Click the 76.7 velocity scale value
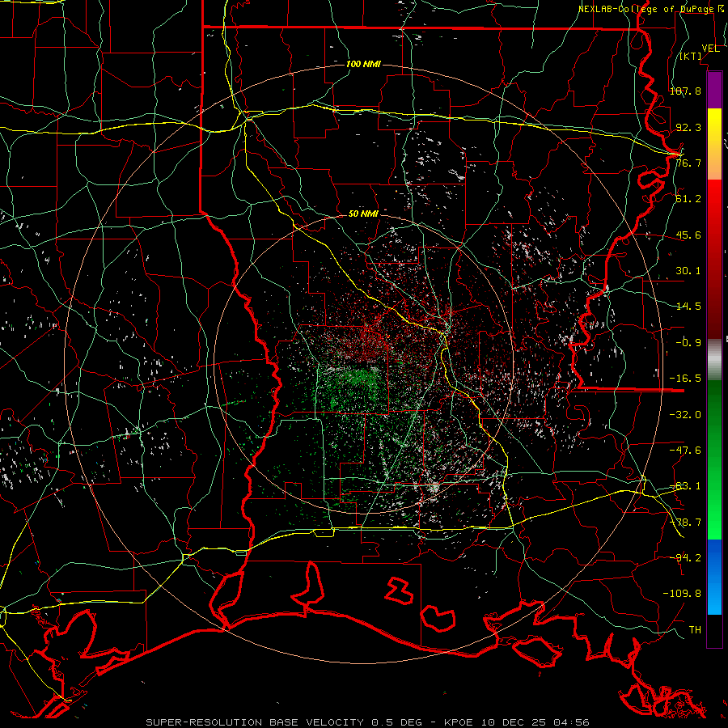Screen dimensions: 728x728 688,163
